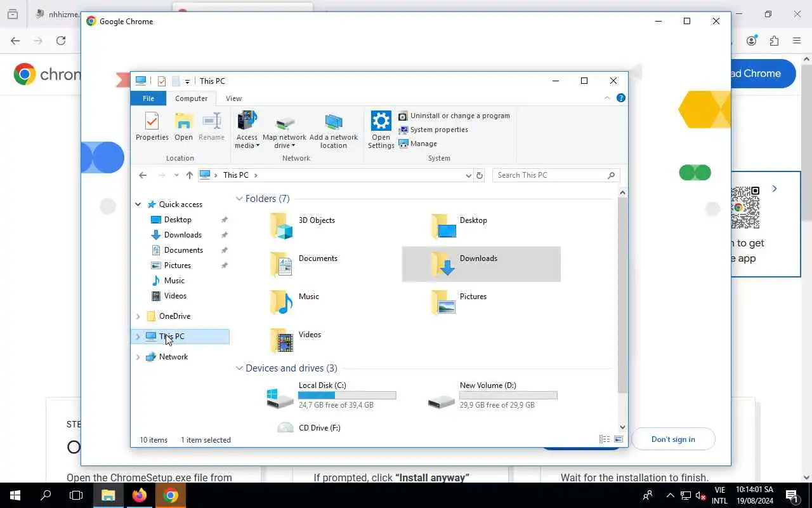Expand the This PC tree node
812x508 pixels.
[138, 337]
